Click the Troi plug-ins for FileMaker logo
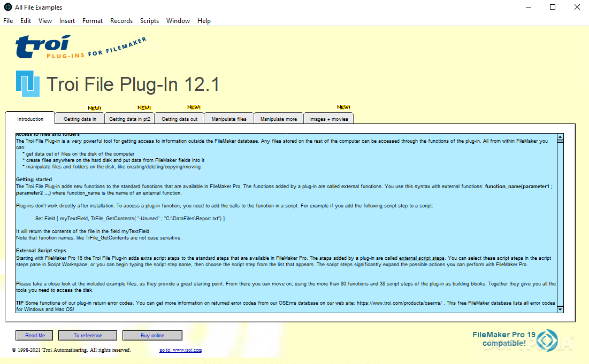Screen dimensions: 589x364 (81, 47)
